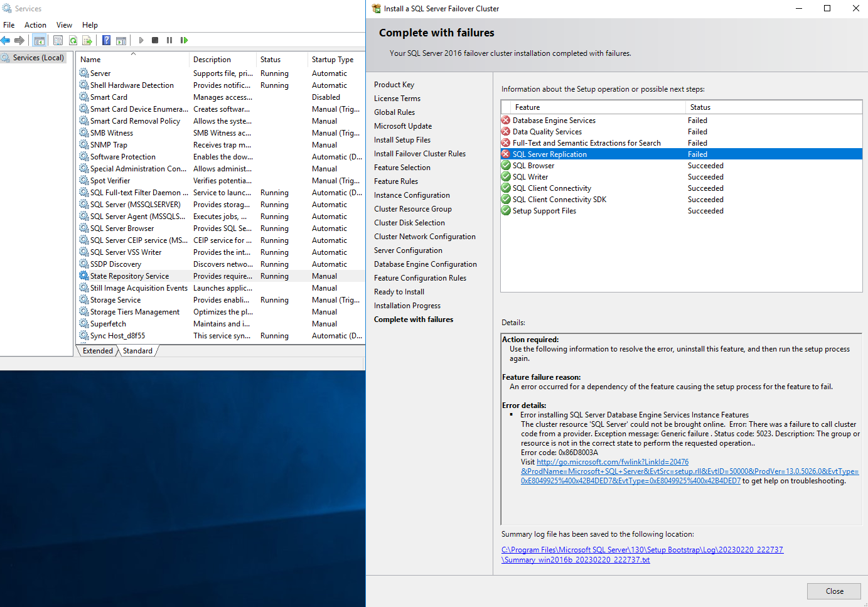This screenshot has height=607, width=868.
Task: Click Pause Service toolbar icon
Action: pos(169,40)
